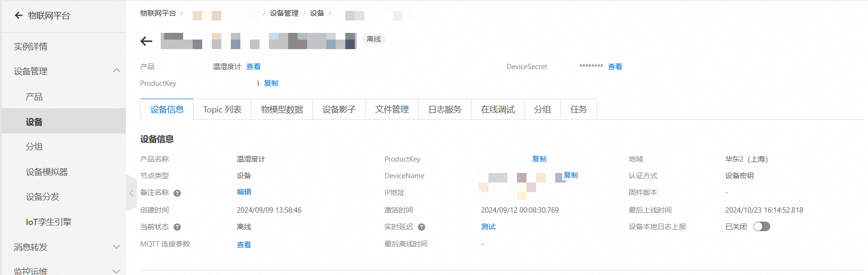Screen dimensions: 868x275
Task: Click 查看 next to DeviceSecret
Action: click(615, 67)
